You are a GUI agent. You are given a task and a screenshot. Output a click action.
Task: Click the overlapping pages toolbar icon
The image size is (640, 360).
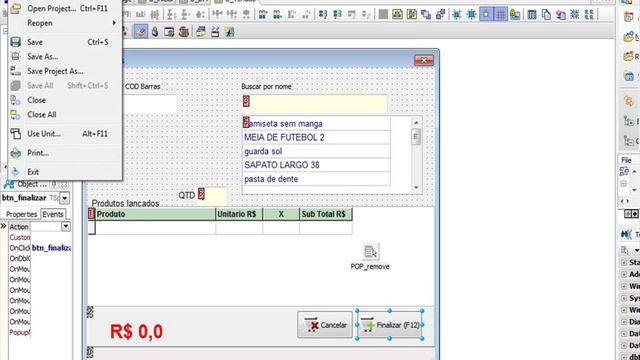[546, 15]
